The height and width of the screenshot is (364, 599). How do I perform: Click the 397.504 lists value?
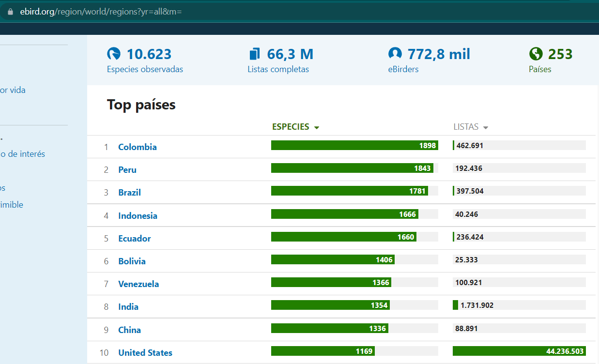[x=470, y=191]
